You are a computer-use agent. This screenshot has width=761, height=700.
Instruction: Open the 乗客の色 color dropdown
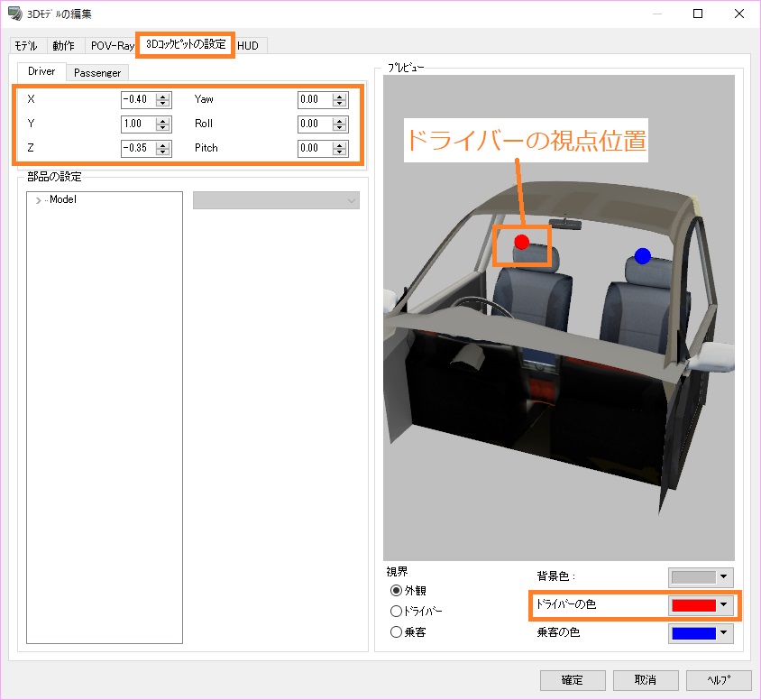pyautogui.click(x=724, y=633)
